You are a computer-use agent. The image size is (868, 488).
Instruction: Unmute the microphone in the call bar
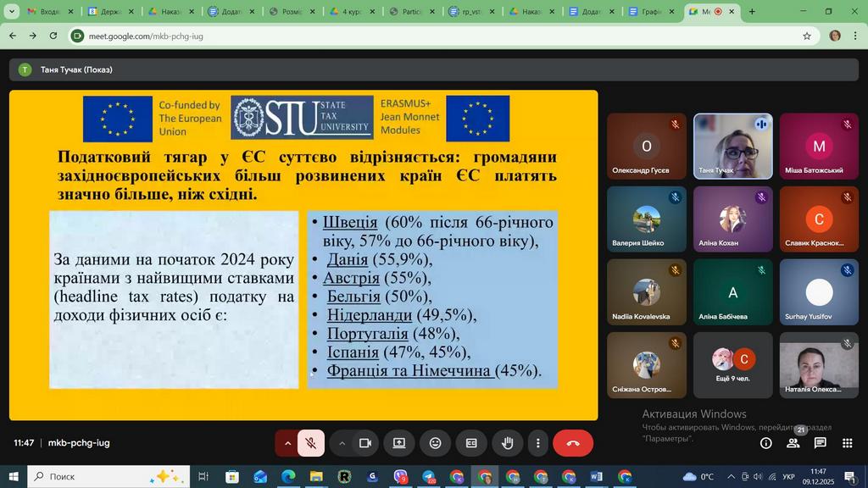click(311, 443)
